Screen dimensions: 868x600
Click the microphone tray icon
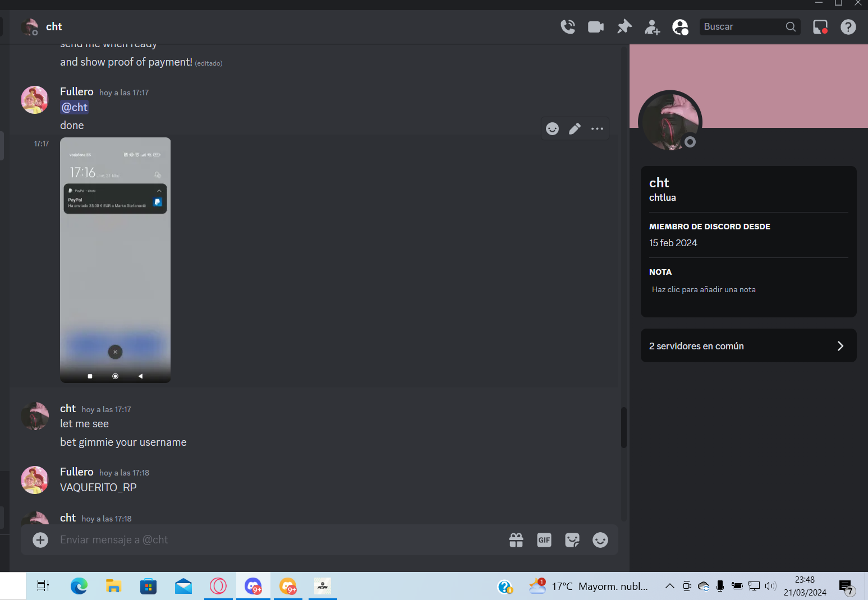coord(720,586)
